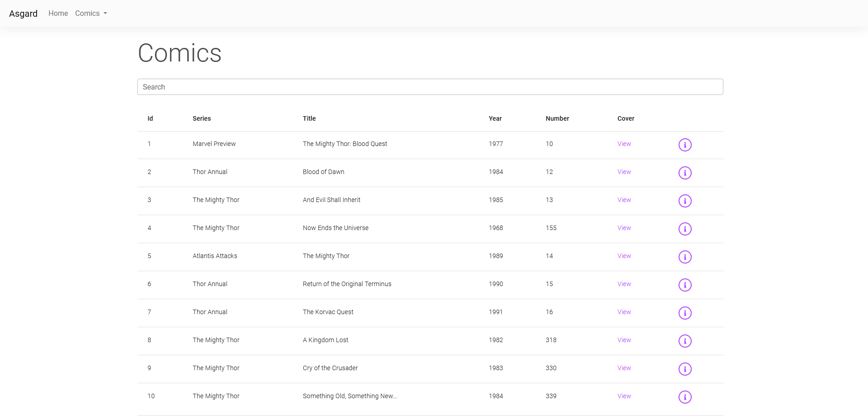Select Now Ends the Universe title
The width and height of the screenshot is (868, 419).
[x=335, y=228]
